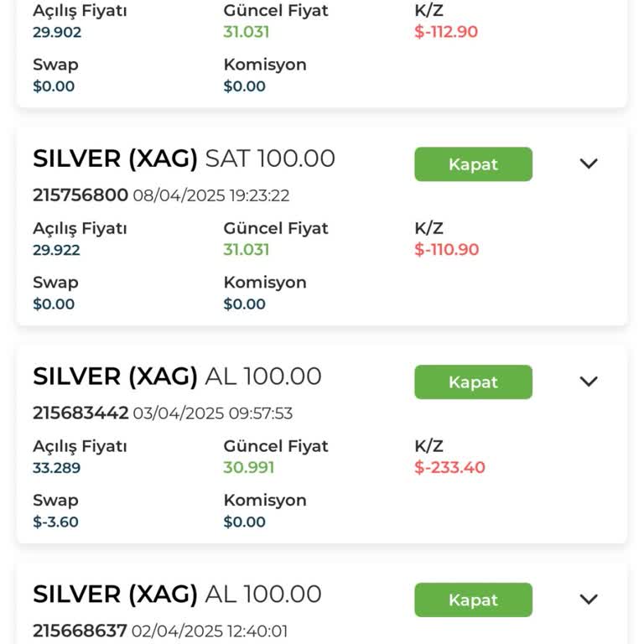Select opening price 29.902
Screen dimensions: 644x644
[57, 33]
